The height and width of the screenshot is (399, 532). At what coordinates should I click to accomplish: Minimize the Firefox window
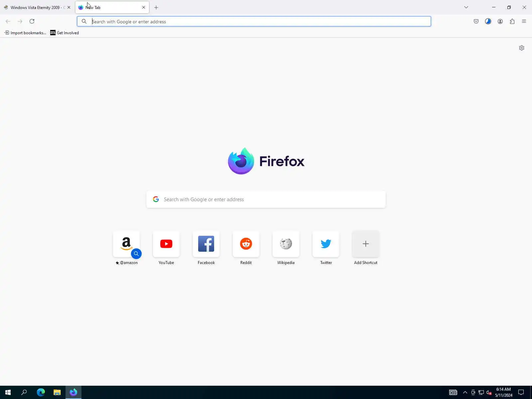[x=494, y=7]
